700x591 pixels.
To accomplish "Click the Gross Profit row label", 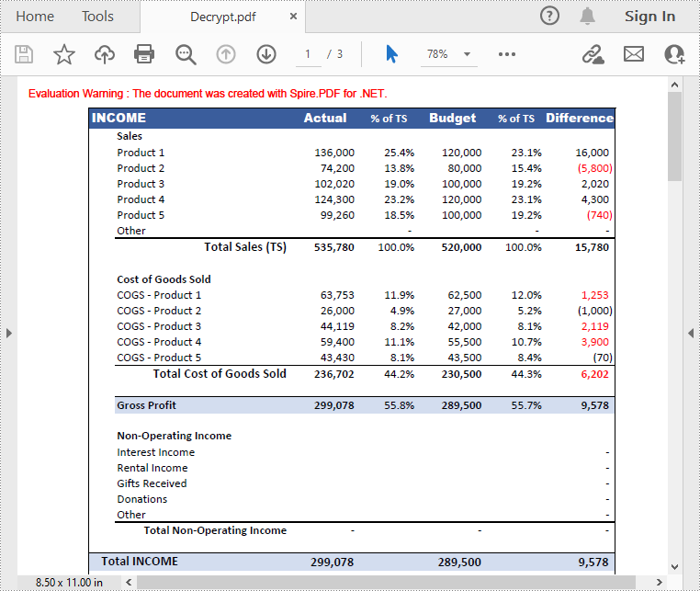I will (x=146, y=405).
